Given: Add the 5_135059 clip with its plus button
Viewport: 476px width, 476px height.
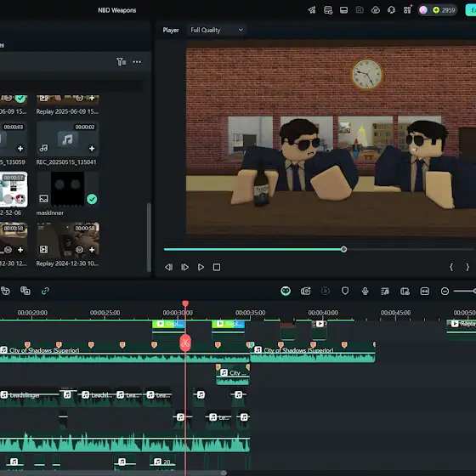Looking at the screenshot, I should click(20, 148).
